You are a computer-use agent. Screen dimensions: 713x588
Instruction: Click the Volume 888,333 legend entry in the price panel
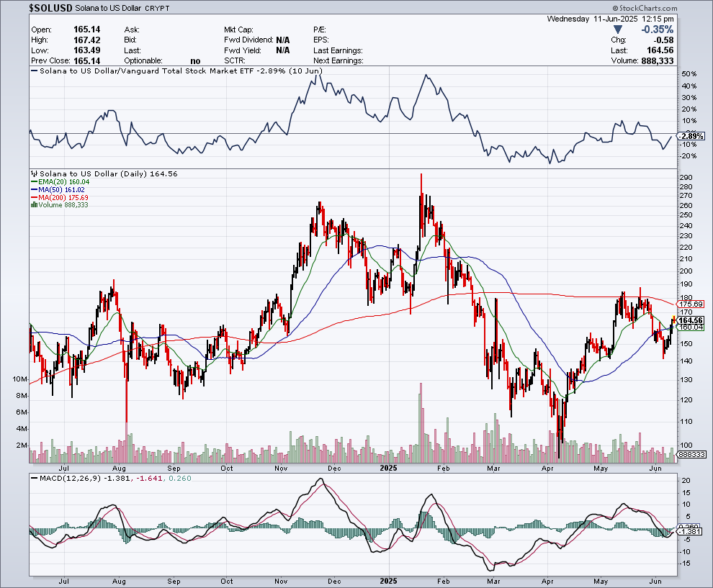coord(63,205)
